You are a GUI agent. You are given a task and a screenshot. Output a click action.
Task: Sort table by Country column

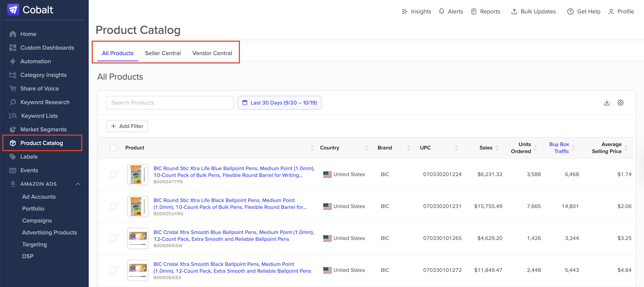(x=366, y=148)
